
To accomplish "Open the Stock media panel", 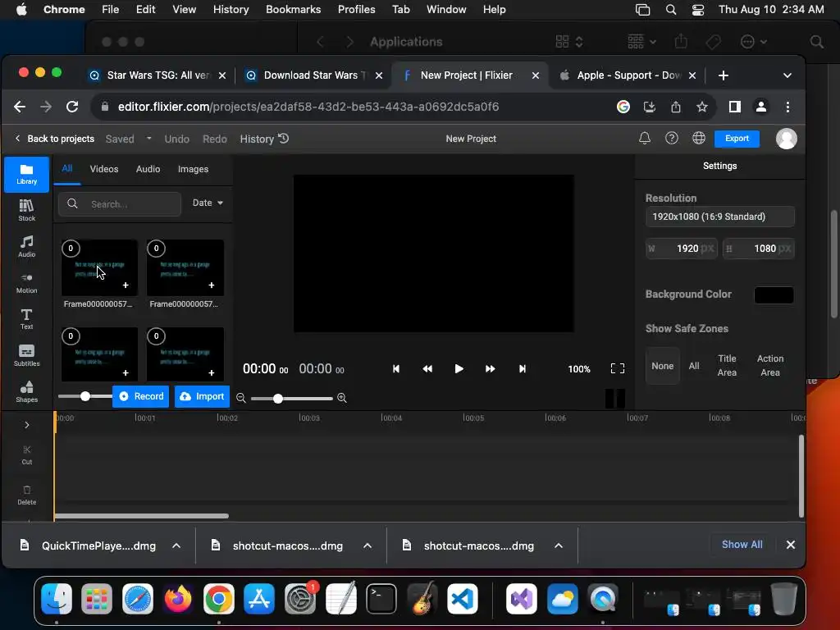I will point(26,210).
